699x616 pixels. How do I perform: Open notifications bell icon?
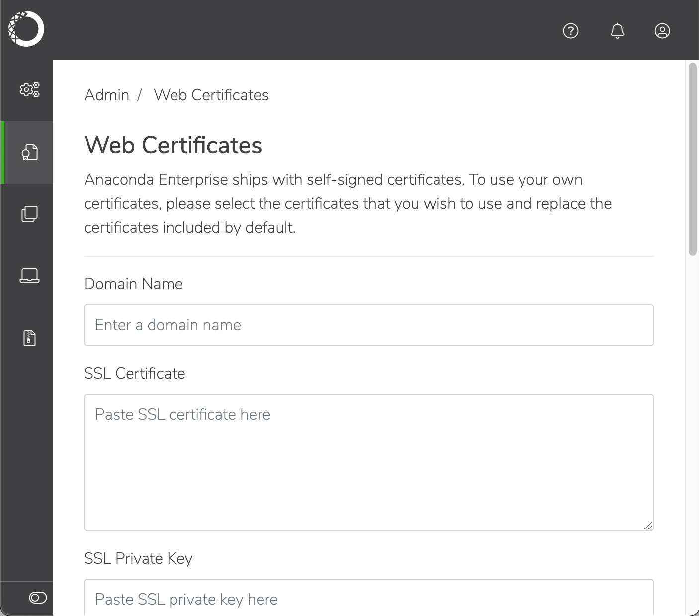617,31
